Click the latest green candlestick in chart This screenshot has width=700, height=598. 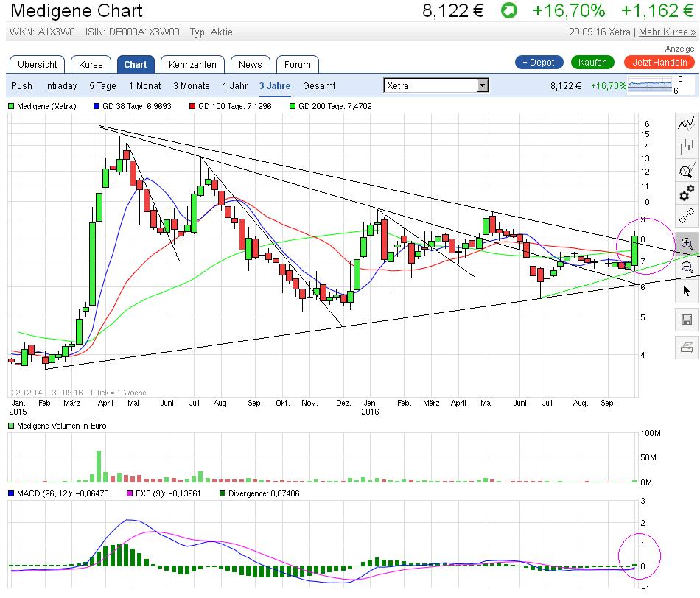[x=635, y=251]
